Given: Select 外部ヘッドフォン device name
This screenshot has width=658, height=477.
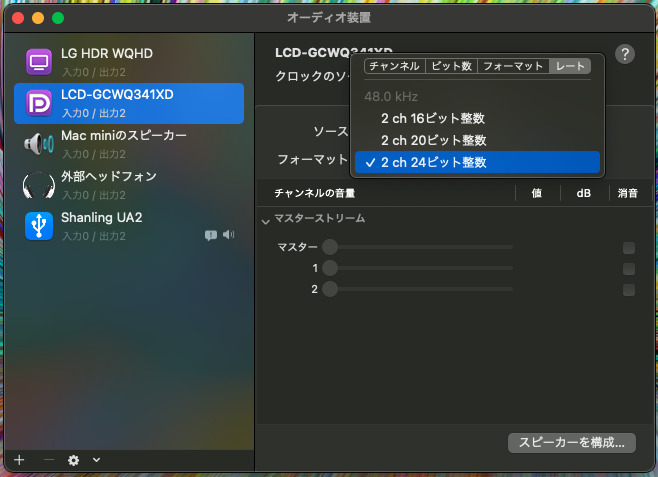Looking at the screenshot, I should click(x=109, y=176).
